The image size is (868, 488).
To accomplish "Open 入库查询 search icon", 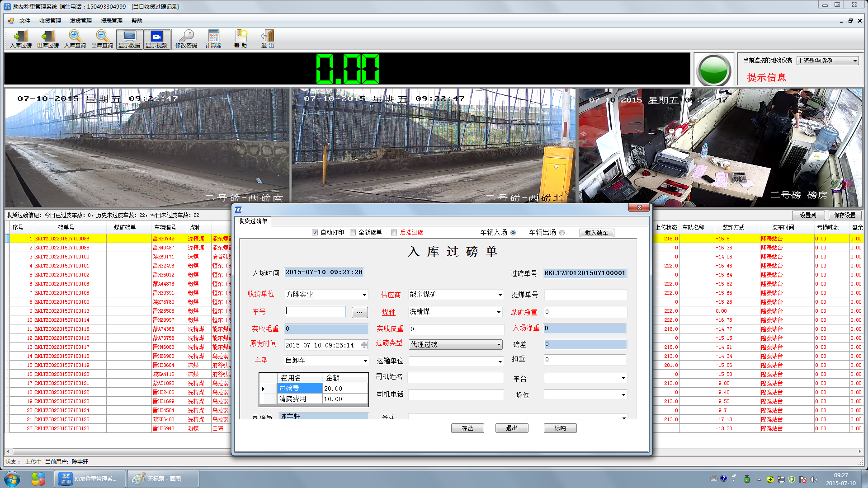I will click(x=75, y=36).
